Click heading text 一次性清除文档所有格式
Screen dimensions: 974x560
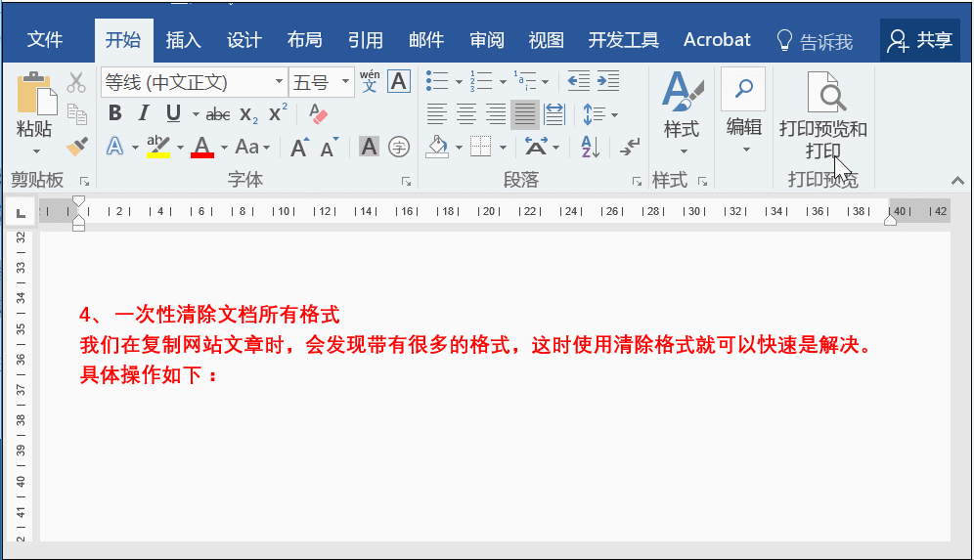point(227,315)
